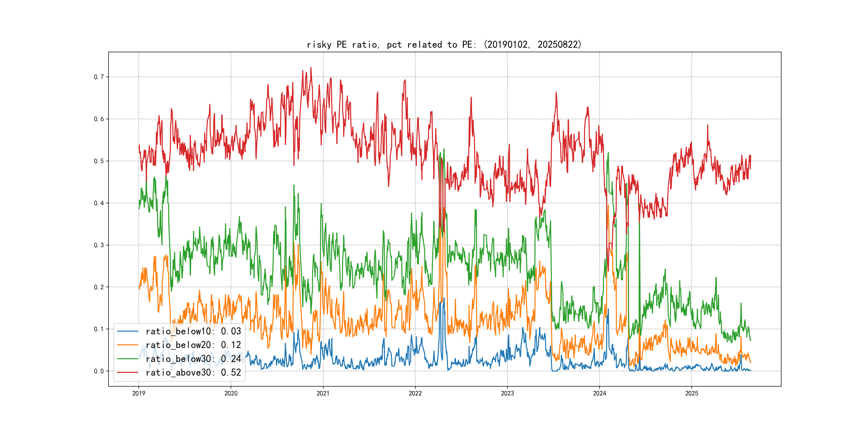Click the 2019 x-axis tick label
The height and width of the screenshot is (434, 868).
[x=139, y=393]
